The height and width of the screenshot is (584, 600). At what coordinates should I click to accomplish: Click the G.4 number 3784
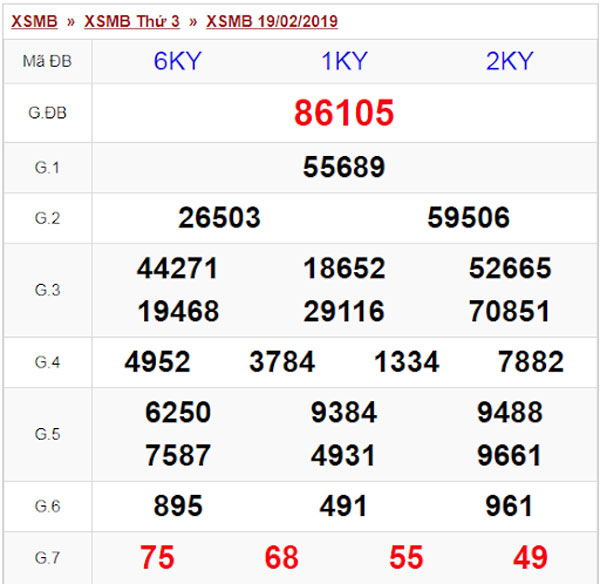point(282,362)
